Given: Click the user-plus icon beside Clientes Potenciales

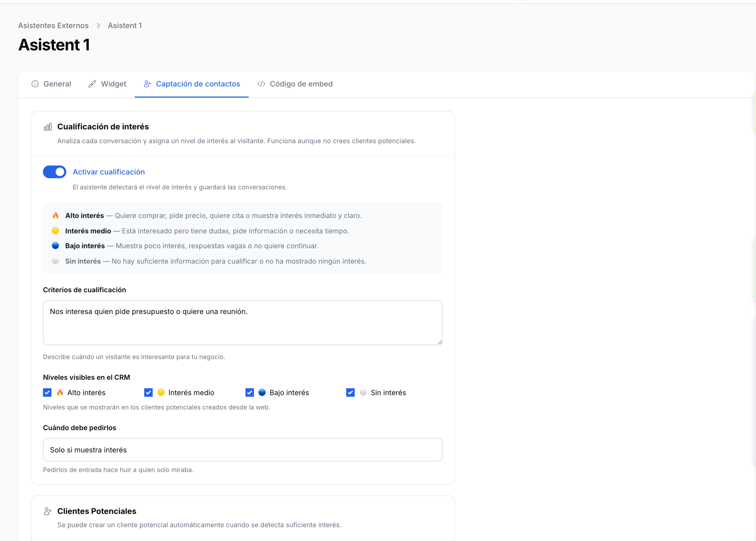Looking at the screenshot, I should pyautogui.click(x=48, y=511).
